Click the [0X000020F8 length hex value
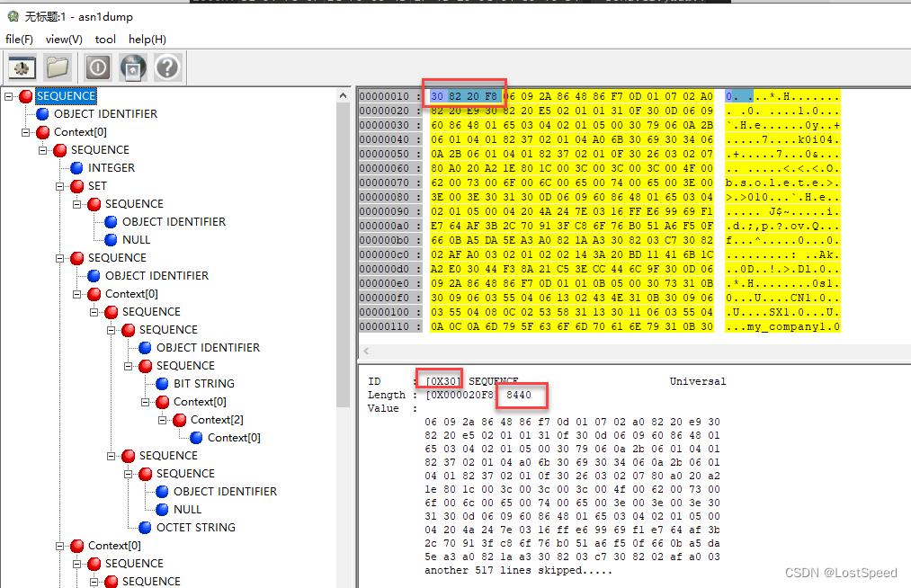 pos(460,395)
